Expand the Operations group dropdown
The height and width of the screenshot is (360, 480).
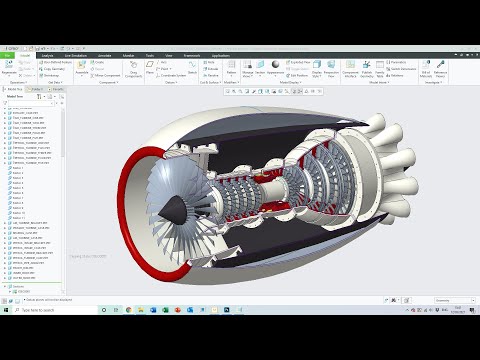click(18, 82)
